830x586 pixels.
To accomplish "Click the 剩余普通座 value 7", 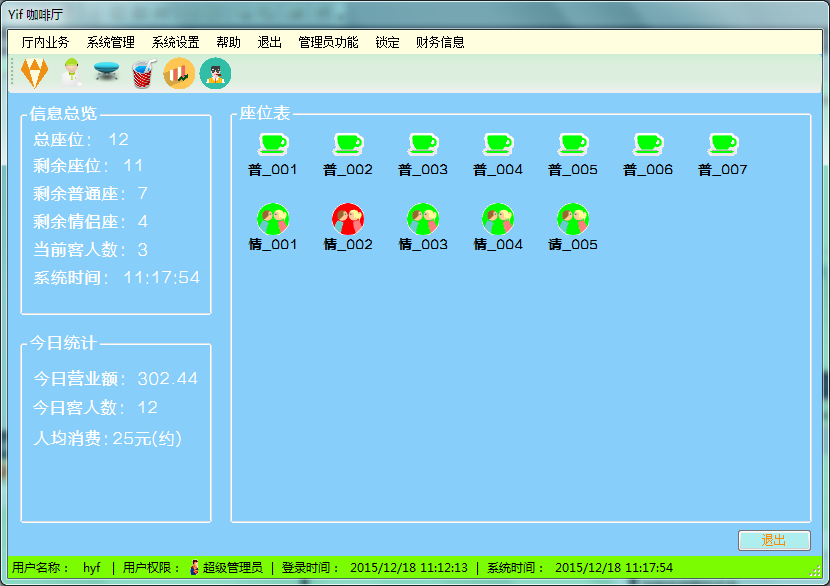I will pyautogui.click(x=142, y=193).
